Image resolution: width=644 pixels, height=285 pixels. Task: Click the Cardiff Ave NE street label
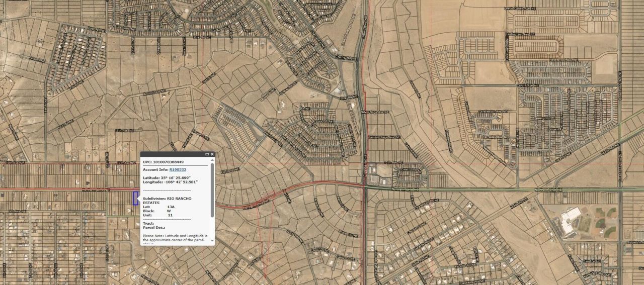(528, 86)
